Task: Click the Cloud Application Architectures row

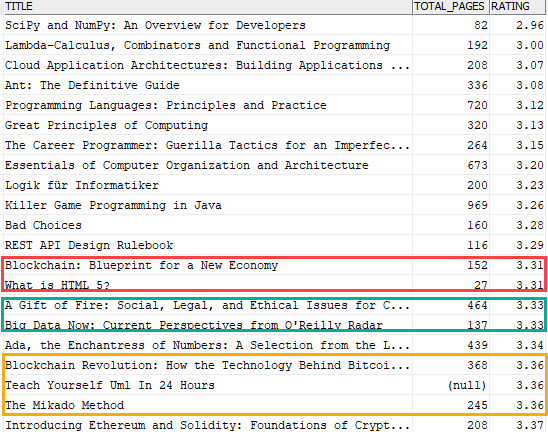Action: (274, 65)
